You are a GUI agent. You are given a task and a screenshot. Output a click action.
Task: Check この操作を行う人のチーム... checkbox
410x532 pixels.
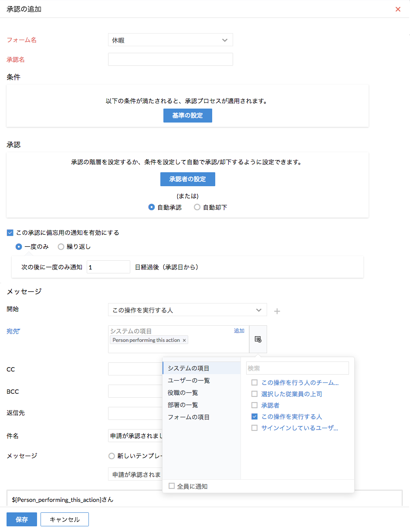(254, 383)
